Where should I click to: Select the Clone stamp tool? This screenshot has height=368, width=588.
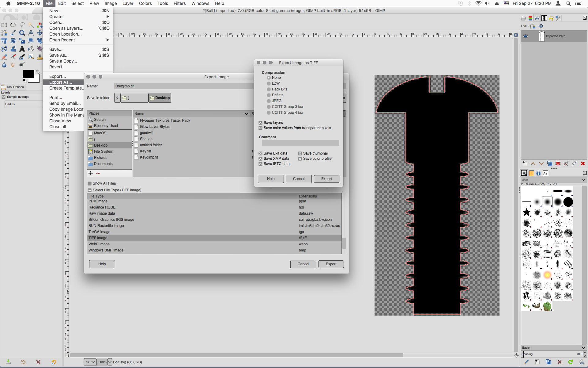pyautogui.click(x=40, y=57)
